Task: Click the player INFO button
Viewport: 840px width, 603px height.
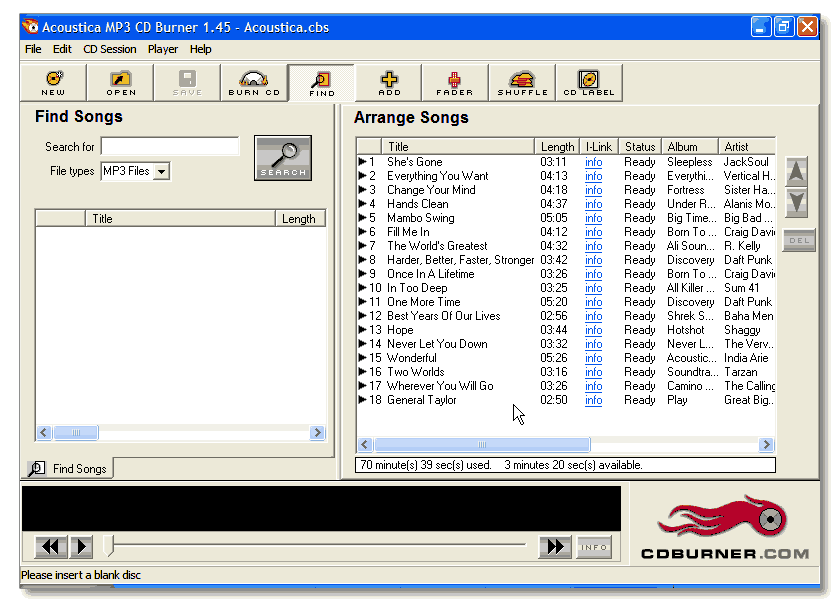Action: pos(594,547)
